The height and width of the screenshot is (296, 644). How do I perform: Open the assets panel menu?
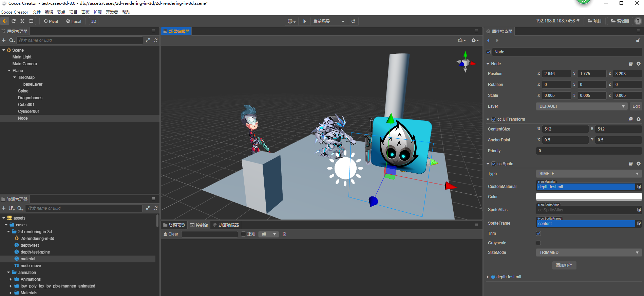click(153, 199)
